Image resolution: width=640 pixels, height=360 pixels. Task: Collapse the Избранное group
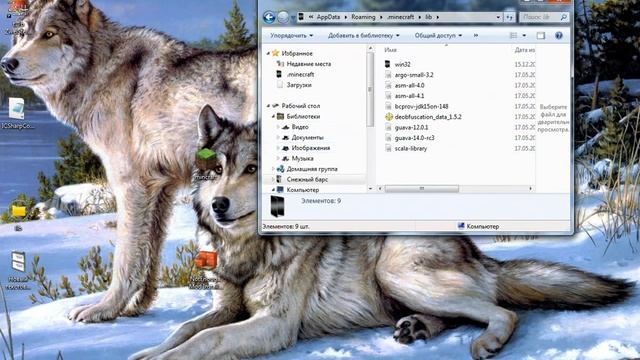(x=268, y=53)
